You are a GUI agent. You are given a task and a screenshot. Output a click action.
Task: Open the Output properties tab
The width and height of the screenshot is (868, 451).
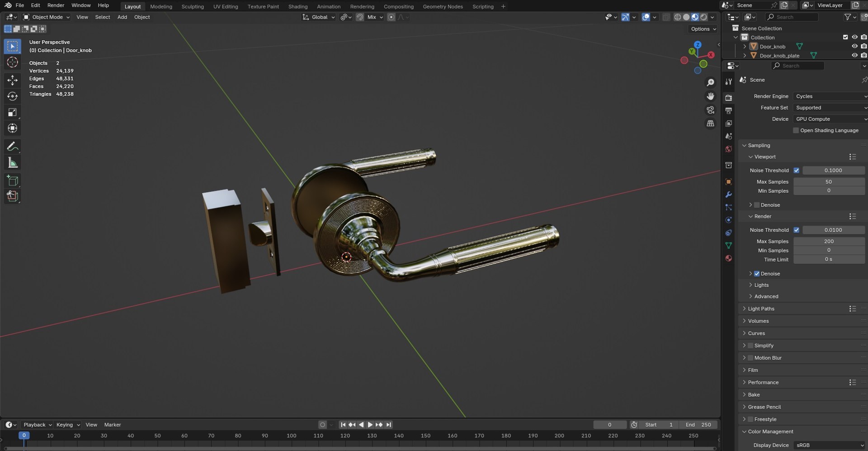pyautogui.click(x=728, y=110)
